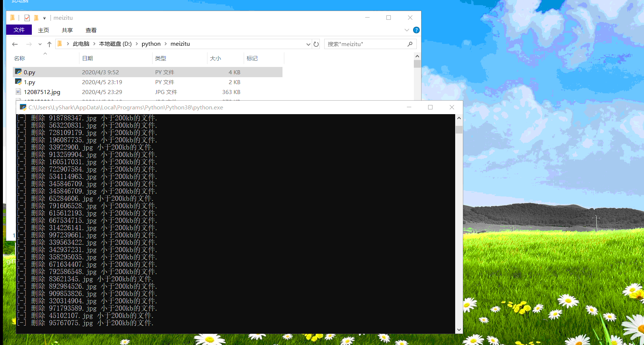The width and height of the screenshot is (644, 345).
Task: Open Explorer help with the question mark icon
Action: tap(416, 30)
